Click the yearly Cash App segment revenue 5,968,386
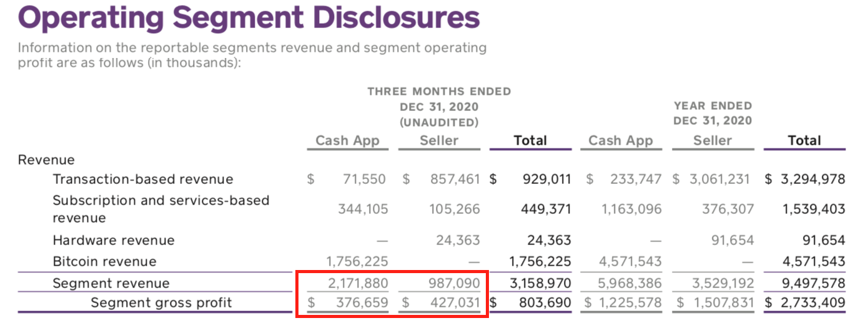This screenshot has height=323, width=868. 631,284
